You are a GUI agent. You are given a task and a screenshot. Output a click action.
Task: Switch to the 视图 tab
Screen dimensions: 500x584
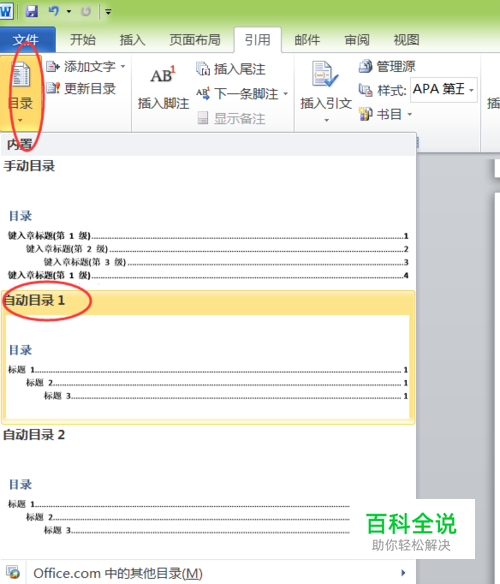click(x=406, y=40)
